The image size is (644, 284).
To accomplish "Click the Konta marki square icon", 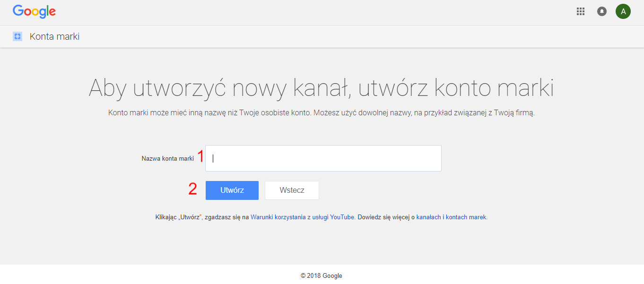I will point(17,36).
